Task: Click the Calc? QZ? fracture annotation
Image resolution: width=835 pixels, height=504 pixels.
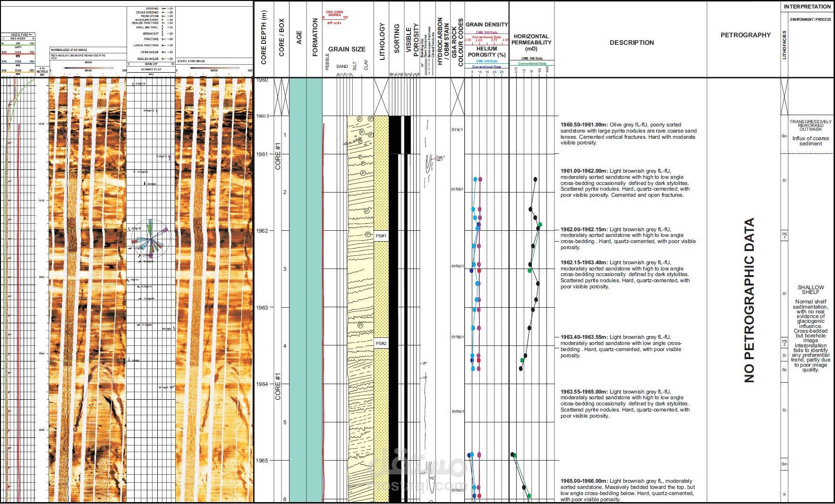Action: [440, 159]
